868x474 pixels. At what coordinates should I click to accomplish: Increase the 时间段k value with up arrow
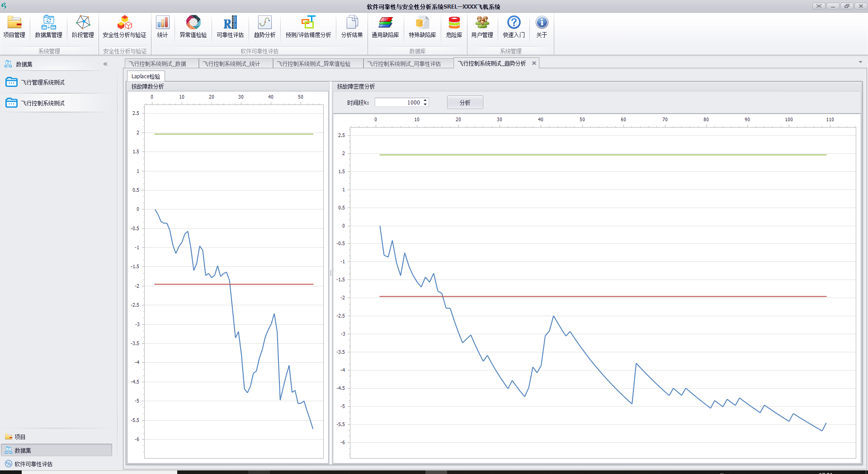pyautogui.click(x=425, y=100)
